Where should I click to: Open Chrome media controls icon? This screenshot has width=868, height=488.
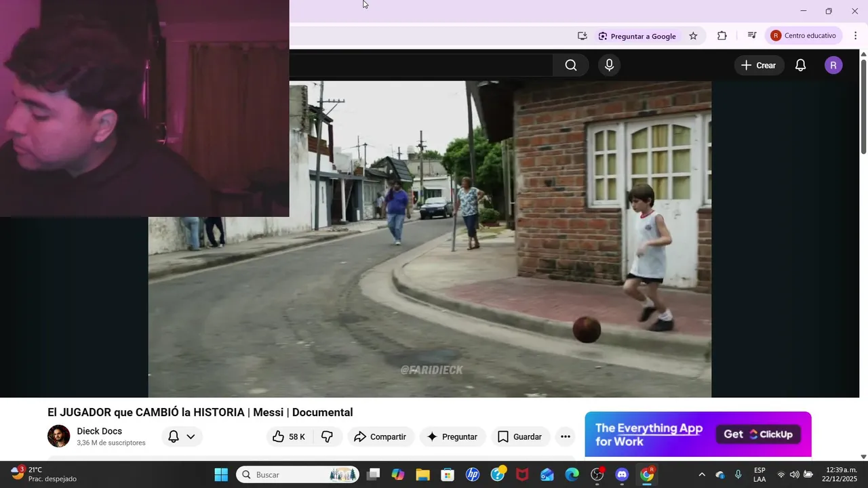751,36
